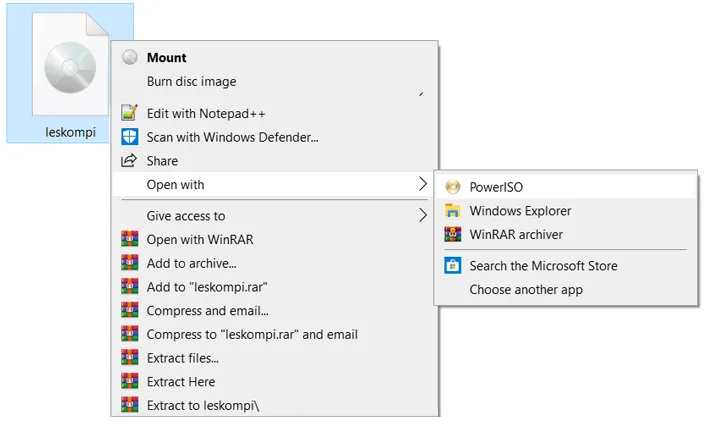
Task: Select the leskompi disc image file icon
Action: [71, 64]
